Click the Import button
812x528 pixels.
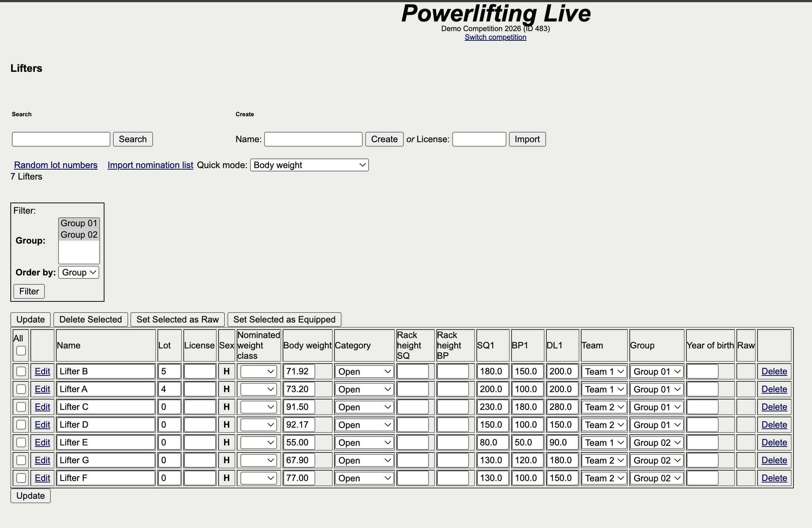tap(527, 139)
